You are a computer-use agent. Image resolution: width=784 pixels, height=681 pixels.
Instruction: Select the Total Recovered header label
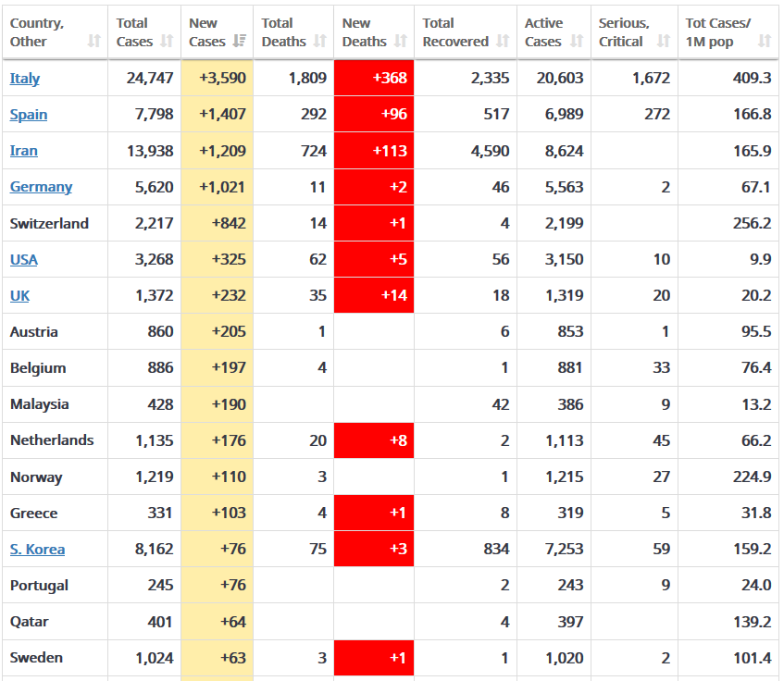click(x=455, y=32)
